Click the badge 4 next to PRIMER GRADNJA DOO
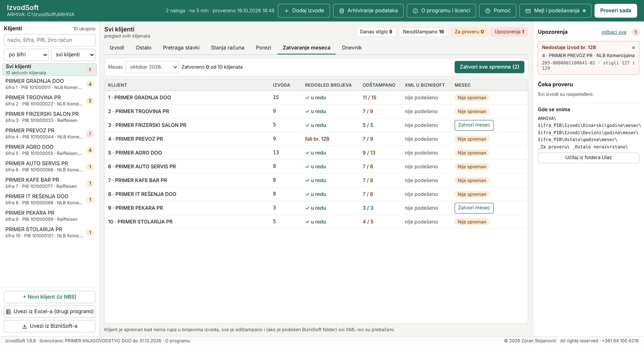Viewport: 644px width, 345px height. [90, 84]
